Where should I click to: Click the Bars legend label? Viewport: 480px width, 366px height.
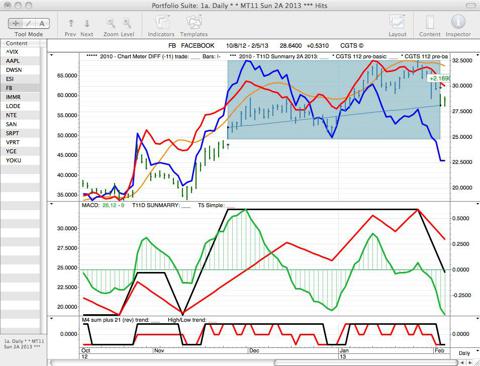[x=211, y=56]
